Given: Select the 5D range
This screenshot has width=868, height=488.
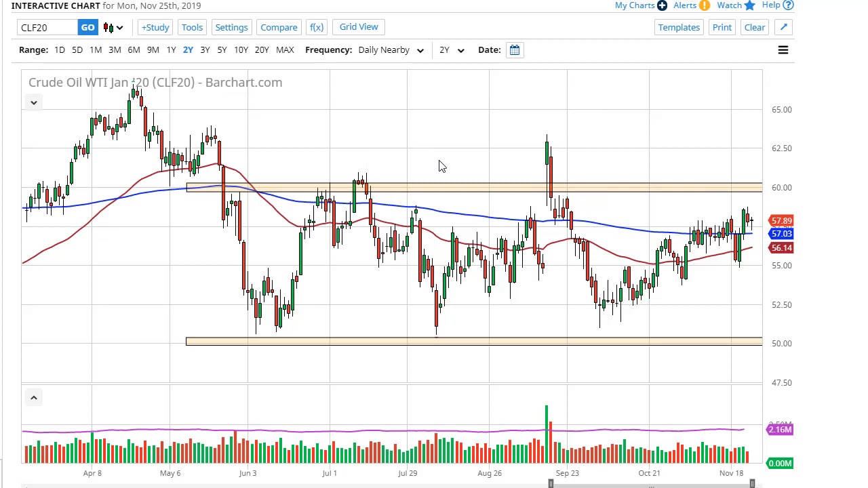Looking at the screenshot, I should click(77, 49).
